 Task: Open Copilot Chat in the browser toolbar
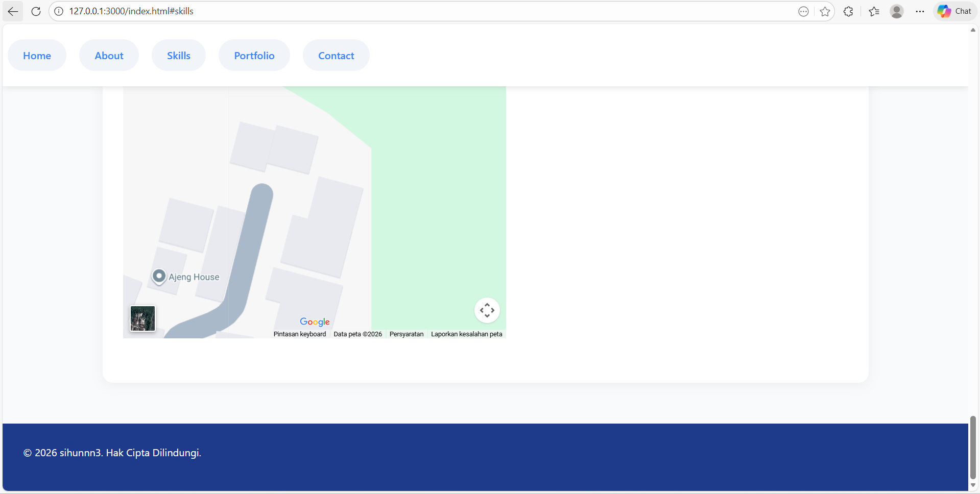(x=954, y=11)
